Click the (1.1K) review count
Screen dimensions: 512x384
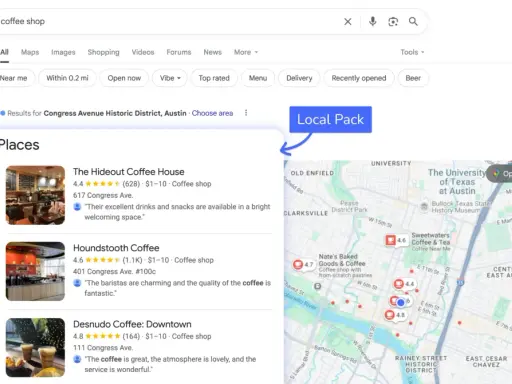[x=132, y=260]
